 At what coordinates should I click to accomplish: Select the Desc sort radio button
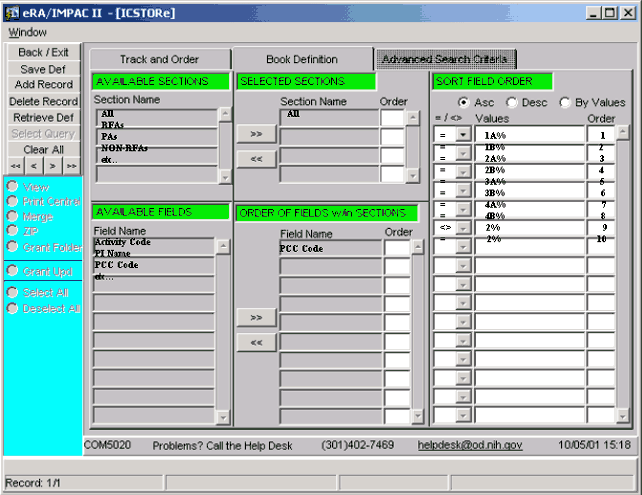(511, 102)
